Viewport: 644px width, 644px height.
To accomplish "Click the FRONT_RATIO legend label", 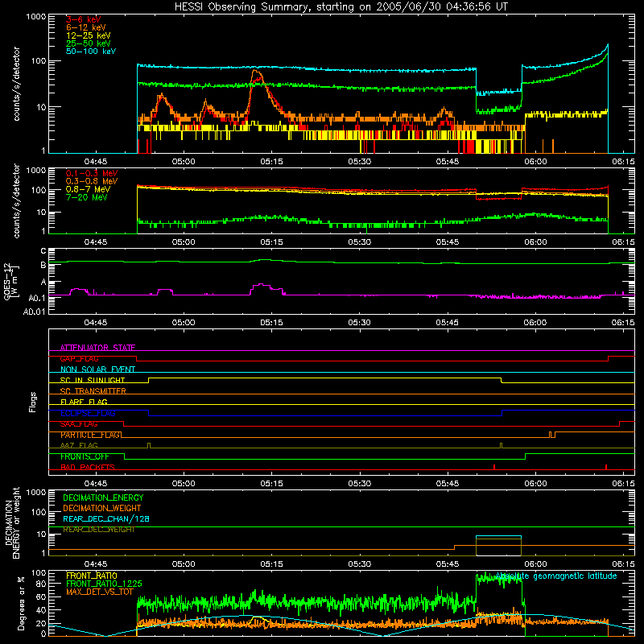I will pyautogui.click(x=92, y=576).
